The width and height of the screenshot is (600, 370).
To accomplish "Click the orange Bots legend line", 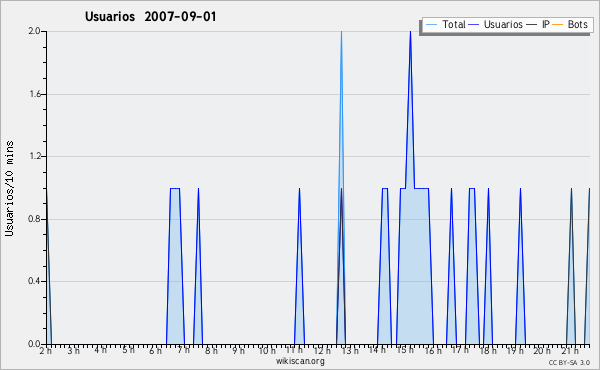I will pos(558,25).
